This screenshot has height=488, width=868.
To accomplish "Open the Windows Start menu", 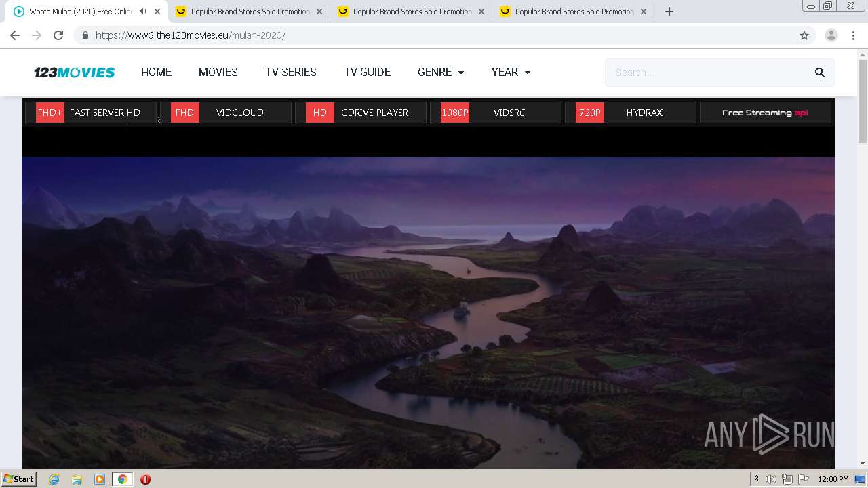I will [x=18, y=479].
